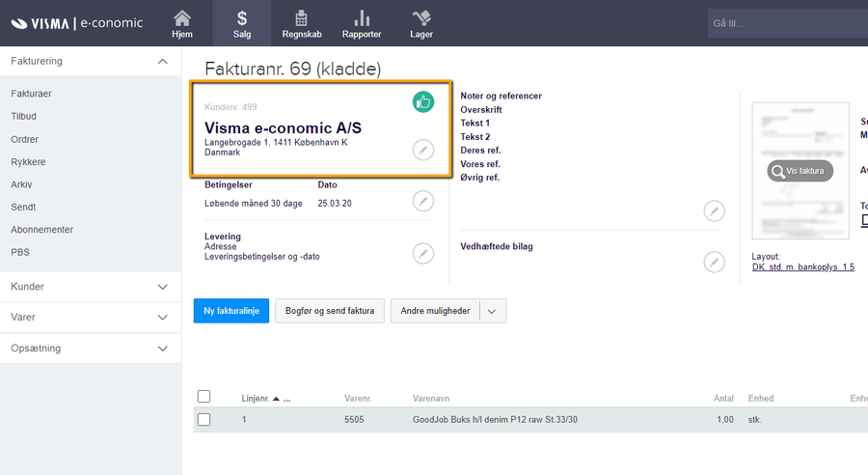Click the Varenavn column header

pyautogui.click(x=431, y=399)
